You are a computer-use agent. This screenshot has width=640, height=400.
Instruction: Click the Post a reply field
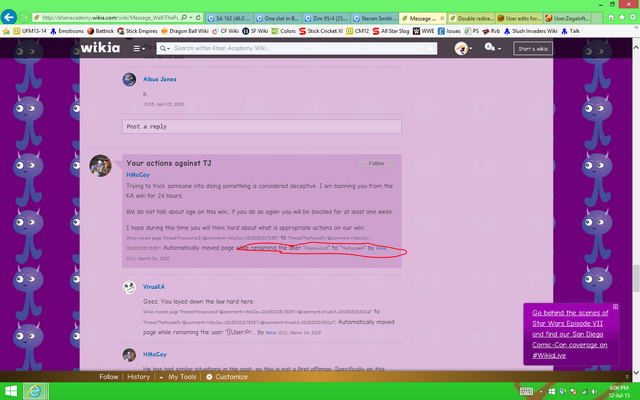pos(262,127)
